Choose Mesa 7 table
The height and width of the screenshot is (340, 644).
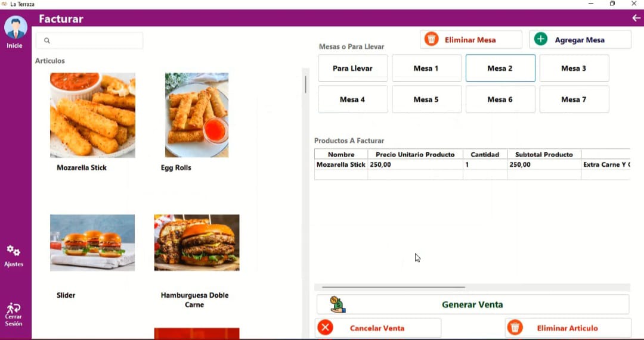coord(574,99)
